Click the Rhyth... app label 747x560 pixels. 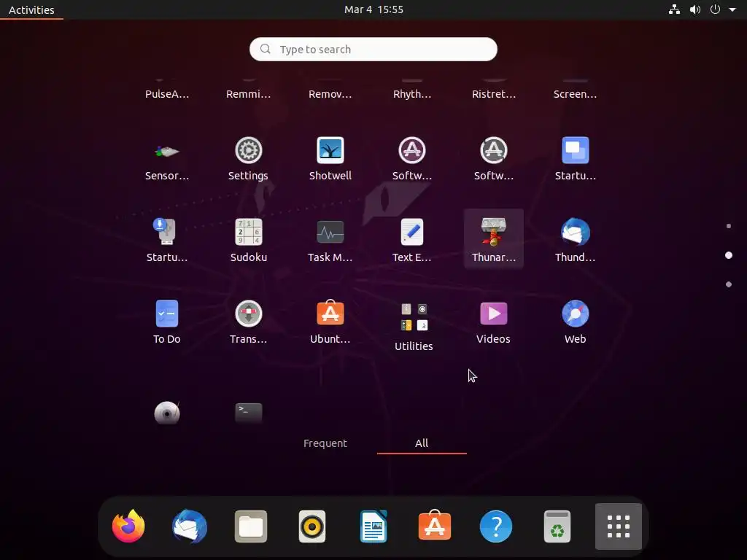pyautogui.click(x=412, y=94)
